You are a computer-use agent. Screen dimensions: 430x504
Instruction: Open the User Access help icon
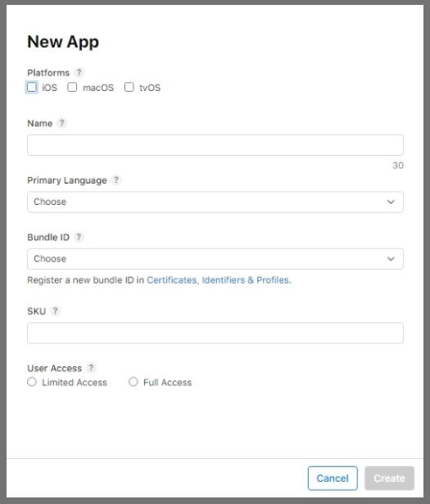(x=91, y=368)
